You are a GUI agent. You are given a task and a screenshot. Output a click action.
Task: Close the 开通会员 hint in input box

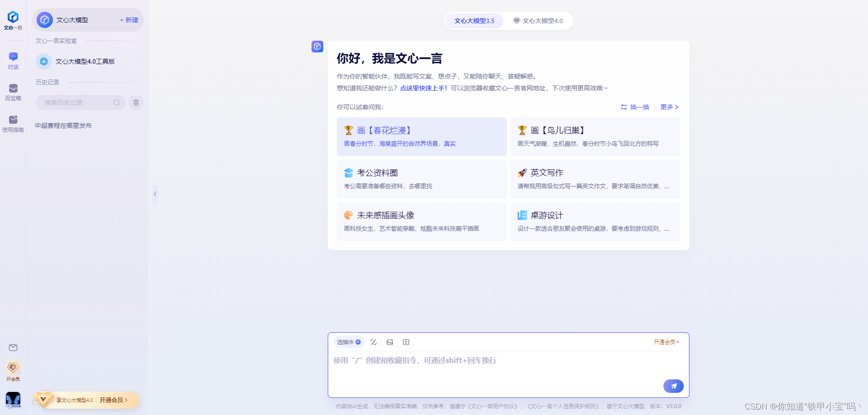(x=678, y=342)
